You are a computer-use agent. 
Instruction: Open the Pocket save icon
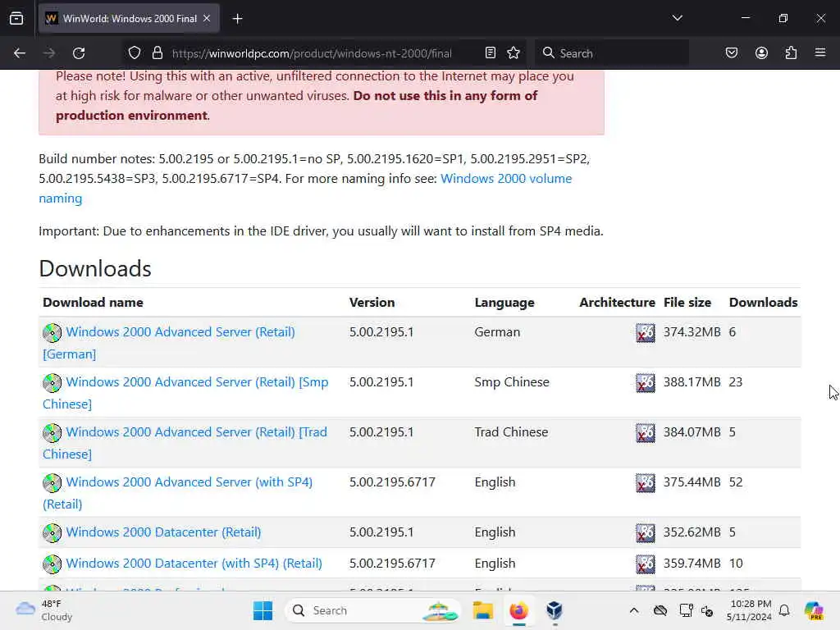pos(731,52)
